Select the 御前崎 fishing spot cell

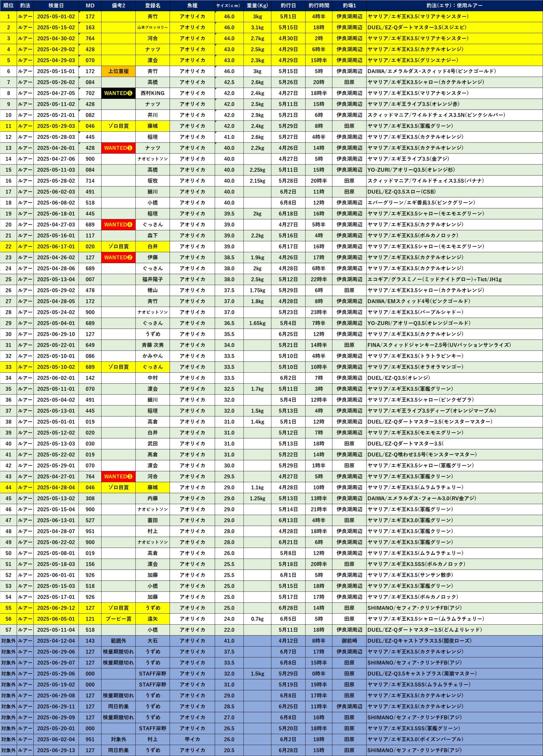pos(349,641)
